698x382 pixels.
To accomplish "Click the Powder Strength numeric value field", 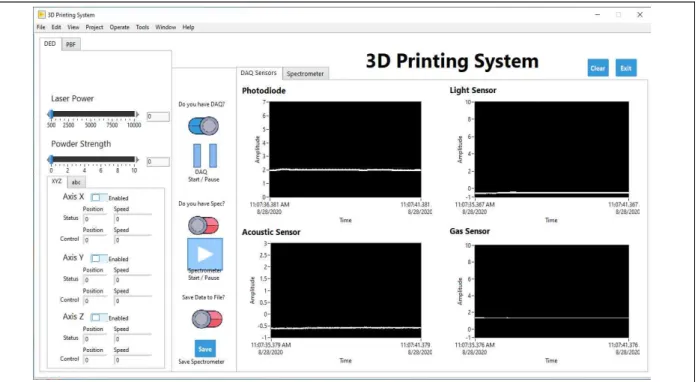I will click(158, 162).
